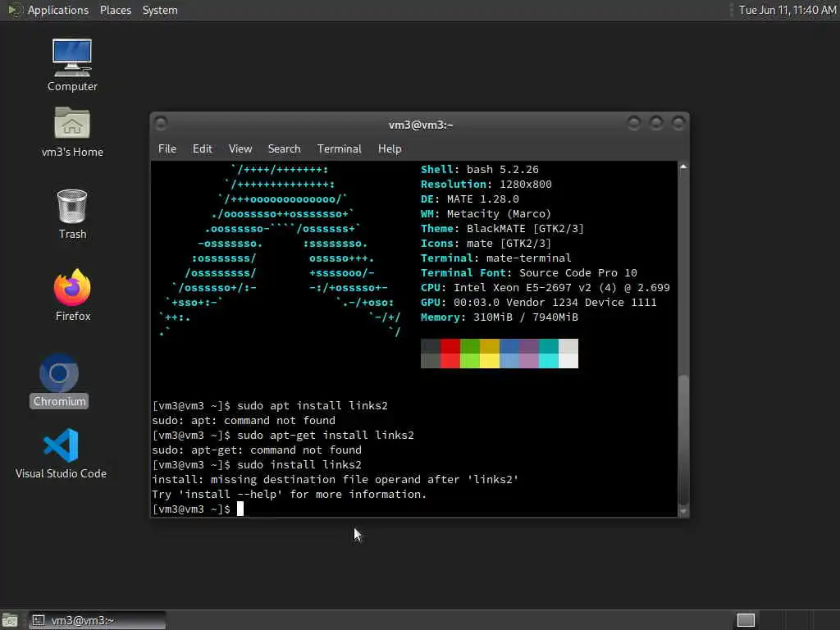The image size is (840, 630).
Task: Open the terminal Edit menu
Action: [x=202, y=149]
